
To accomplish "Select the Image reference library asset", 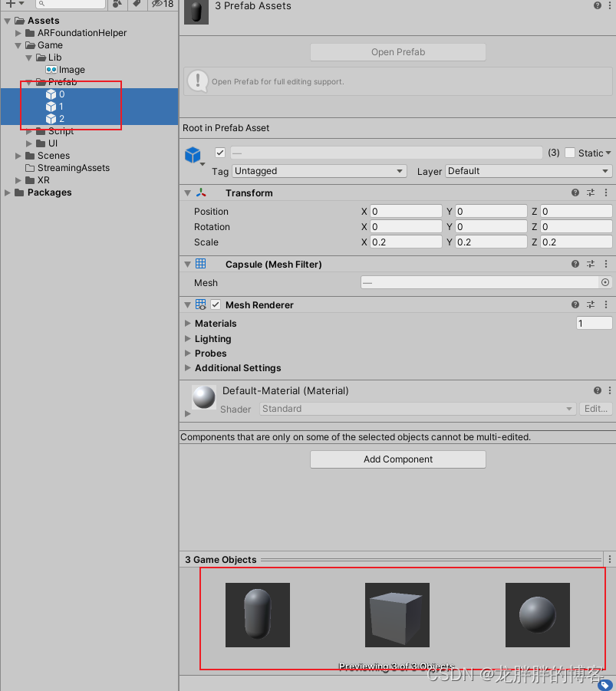I will [72, 70].
